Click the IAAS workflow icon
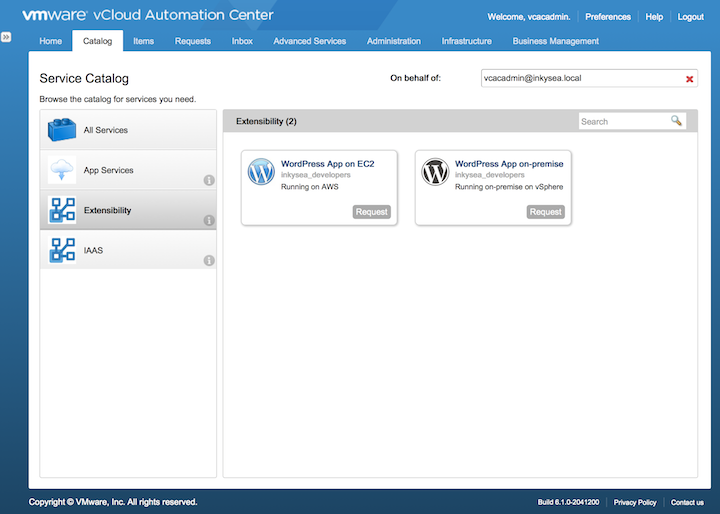Image resolution: width=720 pixels, height=514 pixels. 62,250
